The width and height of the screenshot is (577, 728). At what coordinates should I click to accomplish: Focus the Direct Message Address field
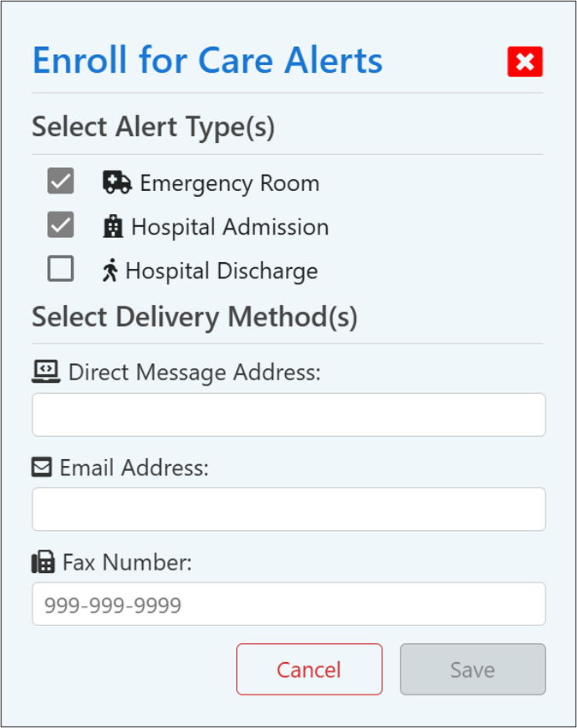pos(288,415)
